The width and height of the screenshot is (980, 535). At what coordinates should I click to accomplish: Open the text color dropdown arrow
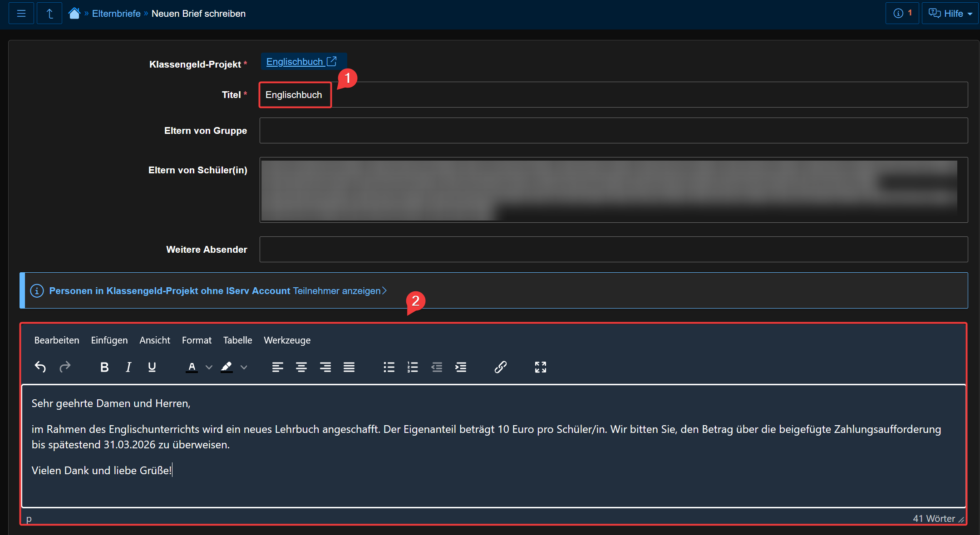click(x=209, y=367)
